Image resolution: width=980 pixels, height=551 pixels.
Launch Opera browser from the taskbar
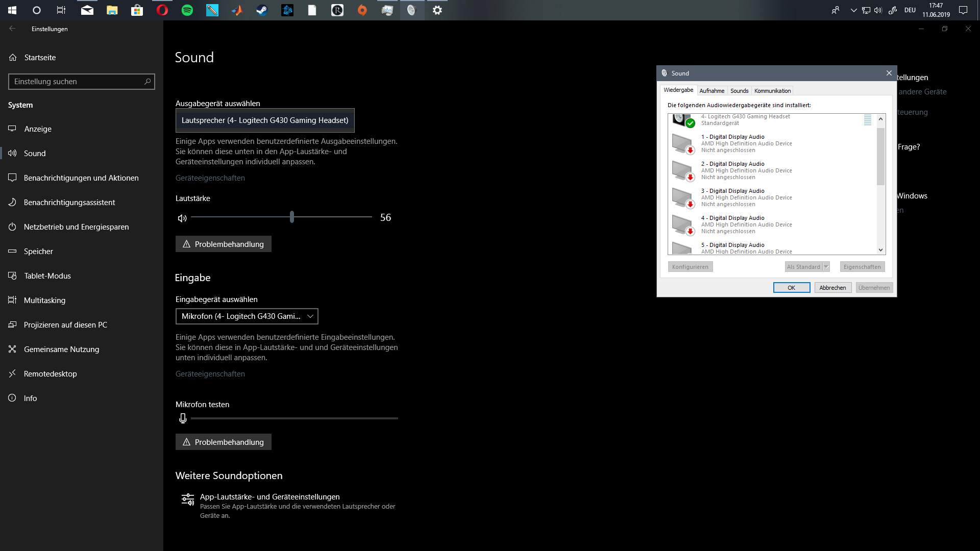coord(162,10)
